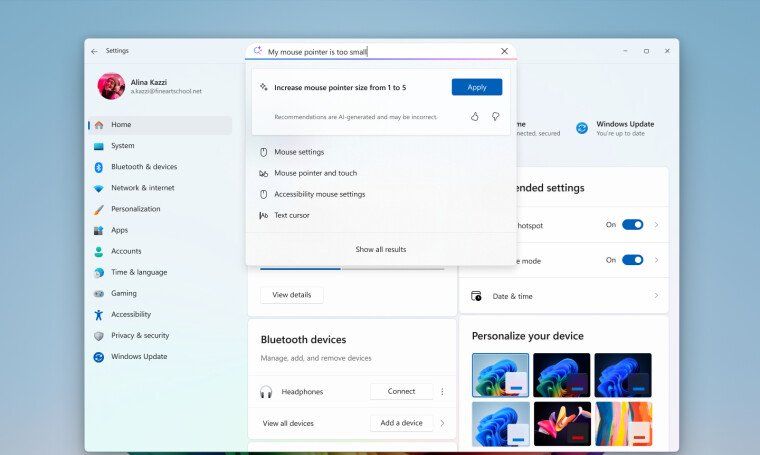Image resolution: width=760 pixels, height=455 pixels.
Task: Give thumbs down to recommendation
Action: click(495, 116)
